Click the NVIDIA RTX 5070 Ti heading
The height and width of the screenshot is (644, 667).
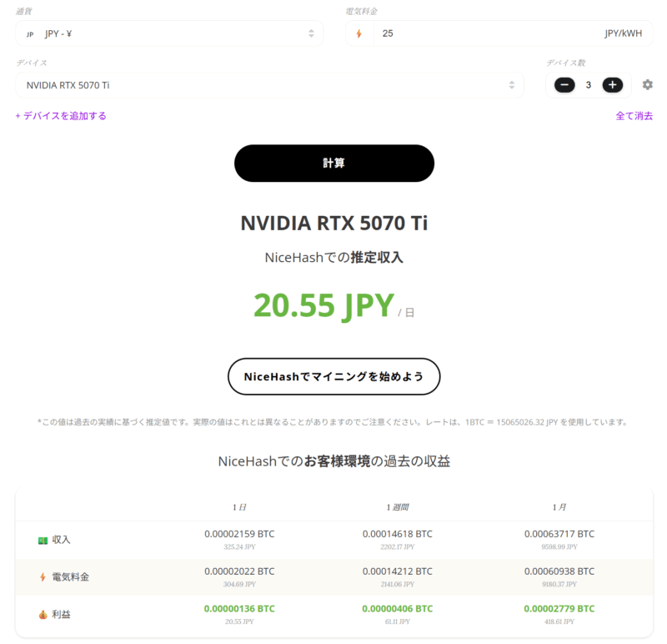(334, 223)
